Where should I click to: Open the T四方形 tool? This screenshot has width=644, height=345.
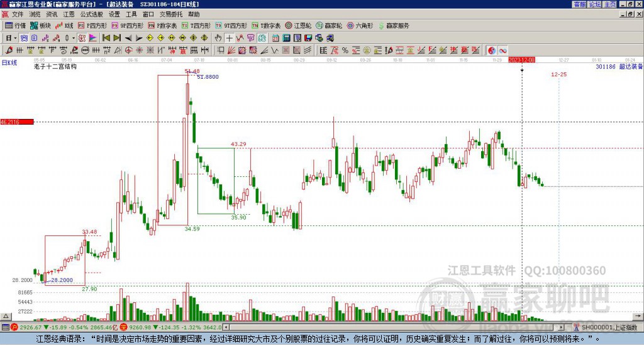(196, 25)
